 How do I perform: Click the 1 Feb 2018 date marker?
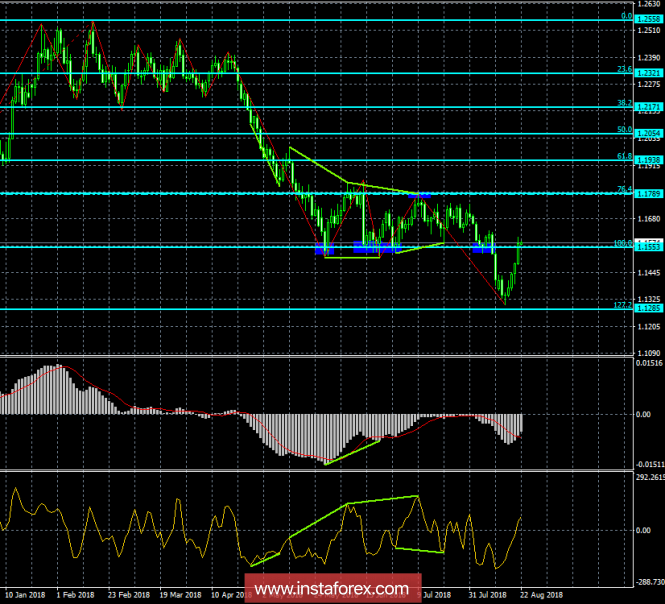pos(75,595)
